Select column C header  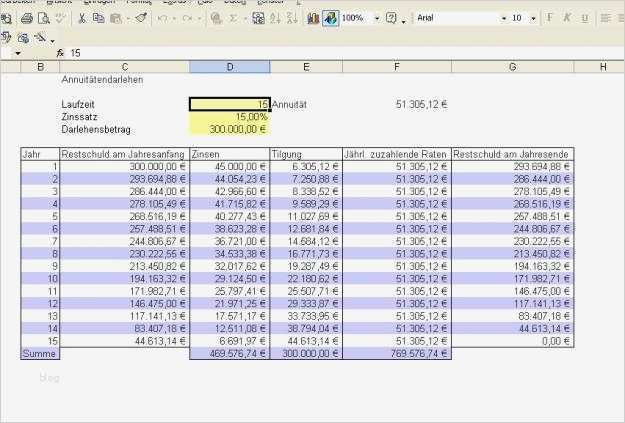tap(125, 67)
